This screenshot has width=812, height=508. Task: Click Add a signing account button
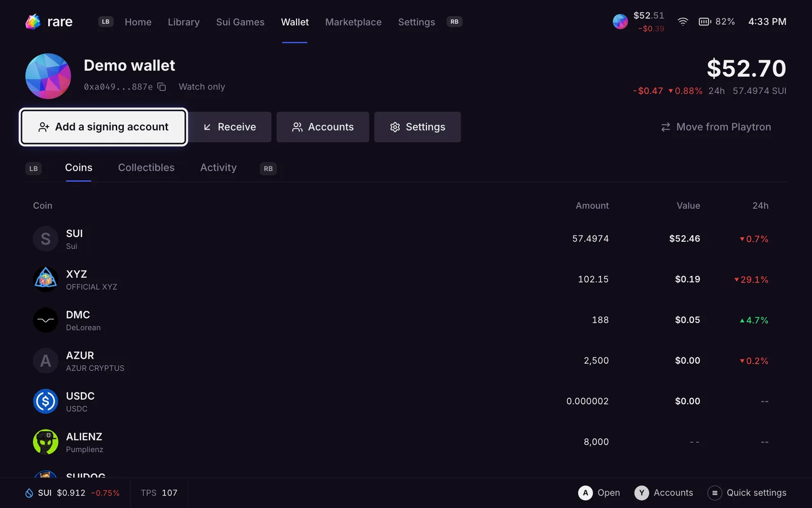click(x=104, y=127)
